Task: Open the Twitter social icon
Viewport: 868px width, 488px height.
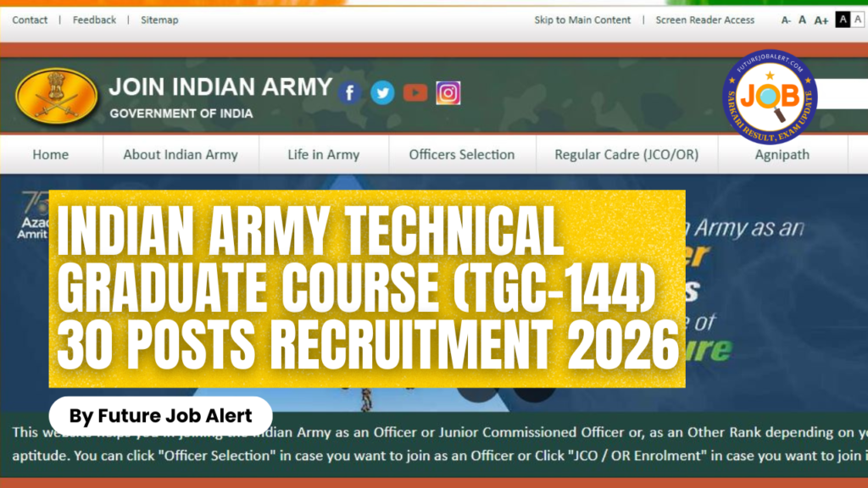Action: pos(382,93)
